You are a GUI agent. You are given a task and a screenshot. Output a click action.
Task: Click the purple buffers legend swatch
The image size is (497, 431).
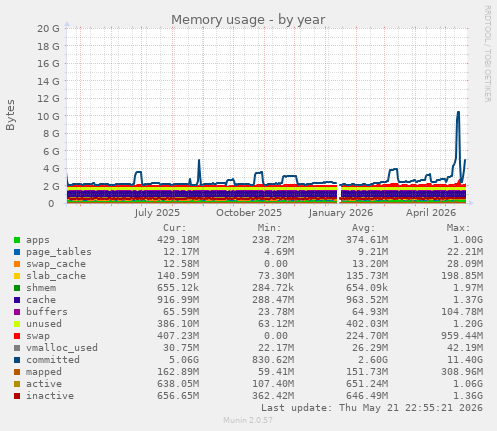(17, 312)
